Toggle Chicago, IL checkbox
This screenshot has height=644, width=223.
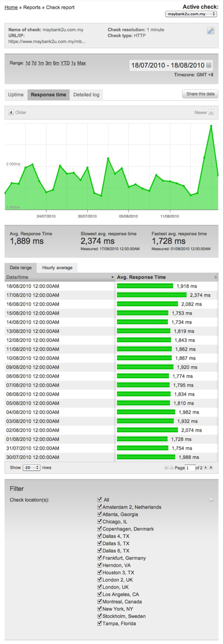(x=100, y=522)
